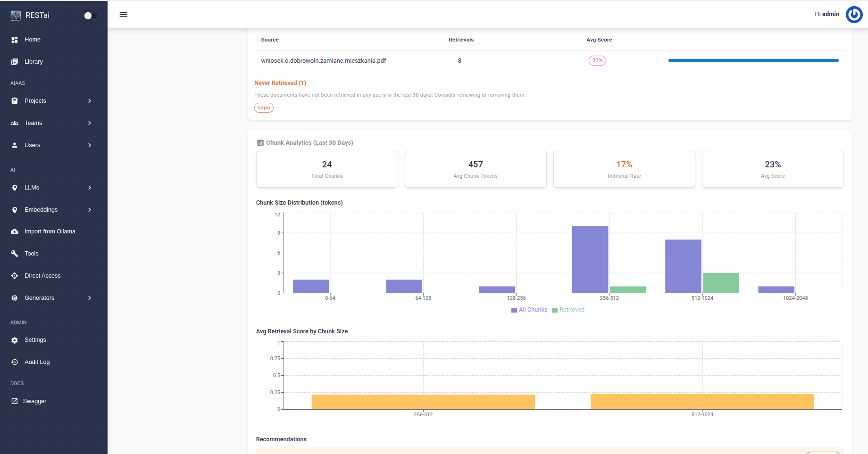Image resolution: width=868 pixels, height=454 pixels.
Task: Open the Teams menu item
Action: (x=33, y=123)
